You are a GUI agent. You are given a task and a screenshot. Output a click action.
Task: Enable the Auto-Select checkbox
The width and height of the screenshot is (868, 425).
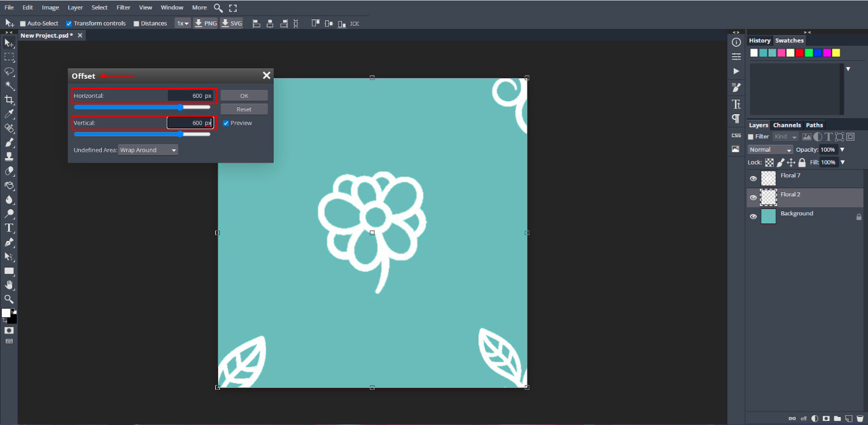click(23, 24)
